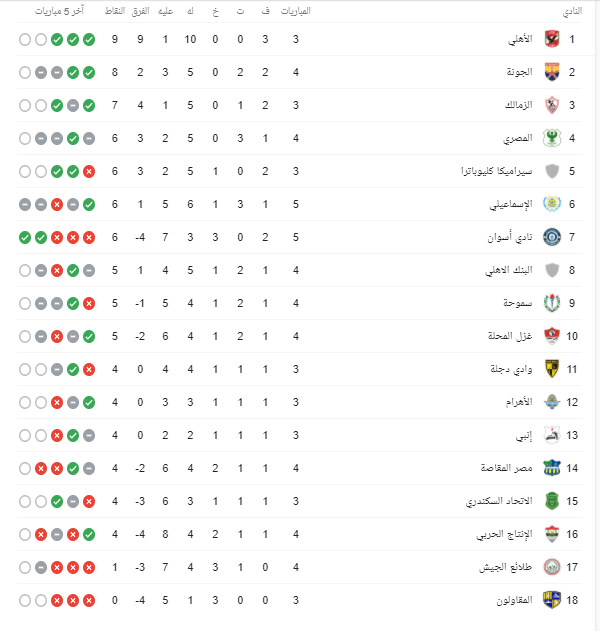Click the El Gouna club logo
Screen dimensions: 604x635
pos(552,72)
